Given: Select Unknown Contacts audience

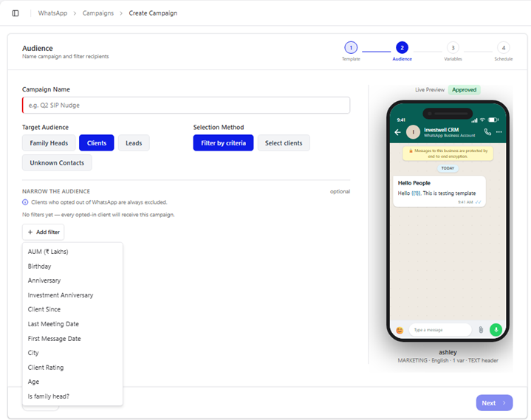Looking at the screenshot, I should pos(57,163).
